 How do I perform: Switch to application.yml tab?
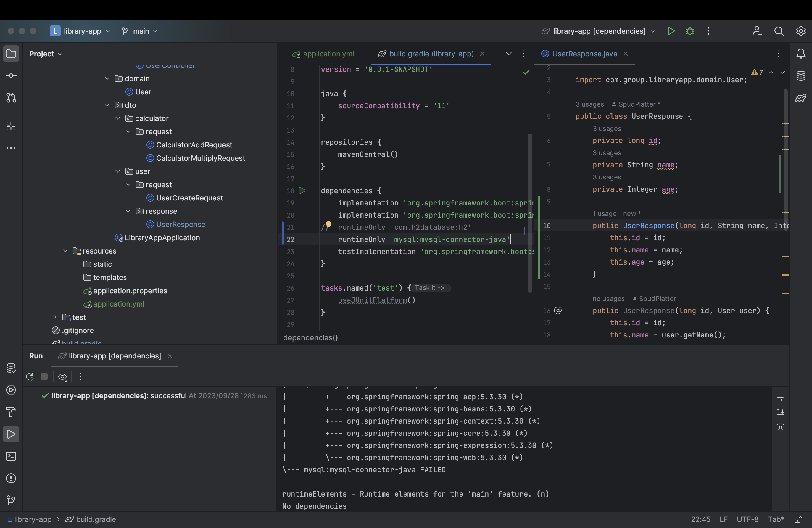[323, 54]
